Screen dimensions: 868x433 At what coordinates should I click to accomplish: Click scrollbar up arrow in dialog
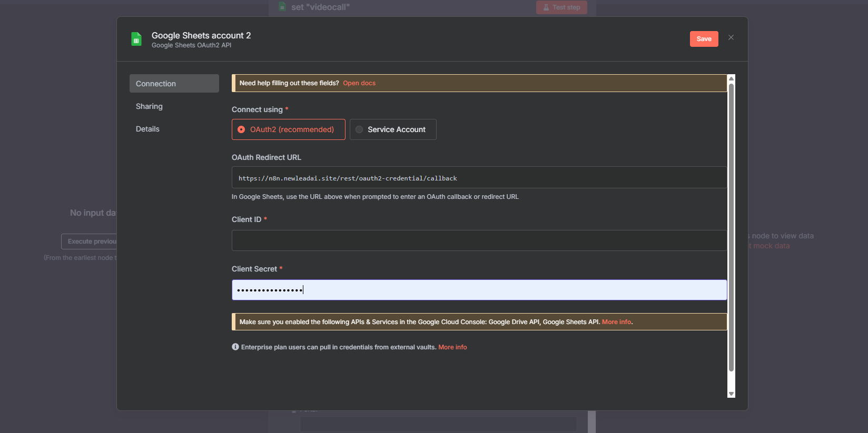(731, 78)
